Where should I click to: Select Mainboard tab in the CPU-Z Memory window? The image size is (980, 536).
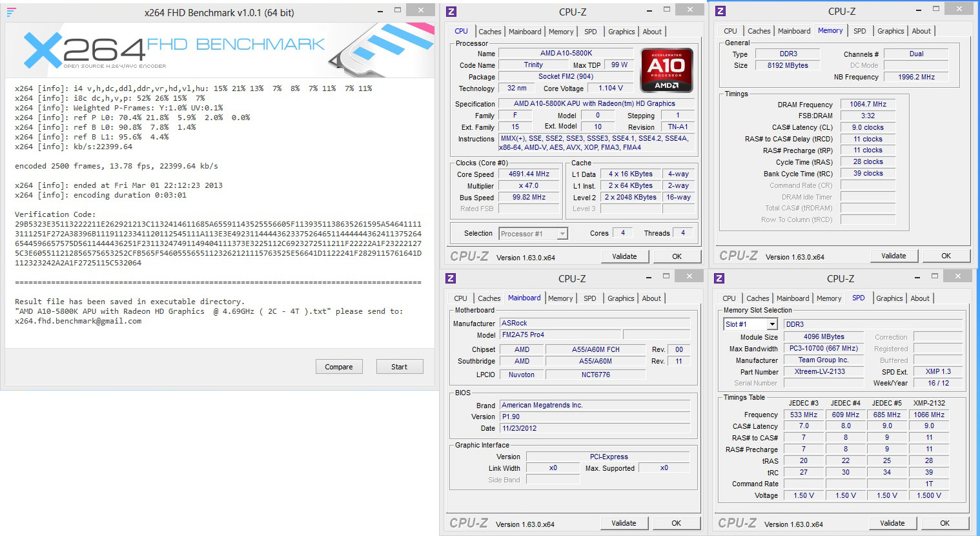pyautogui.click(x=794, y=31)
